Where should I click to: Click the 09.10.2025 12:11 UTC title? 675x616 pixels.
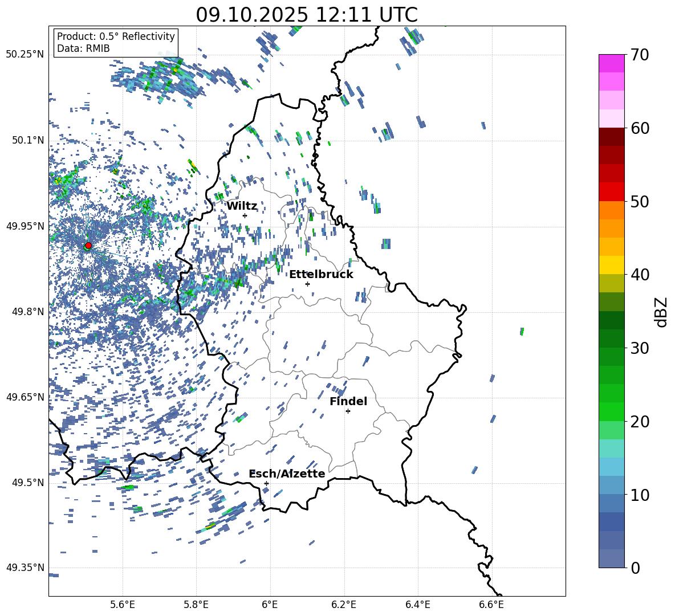307,14
